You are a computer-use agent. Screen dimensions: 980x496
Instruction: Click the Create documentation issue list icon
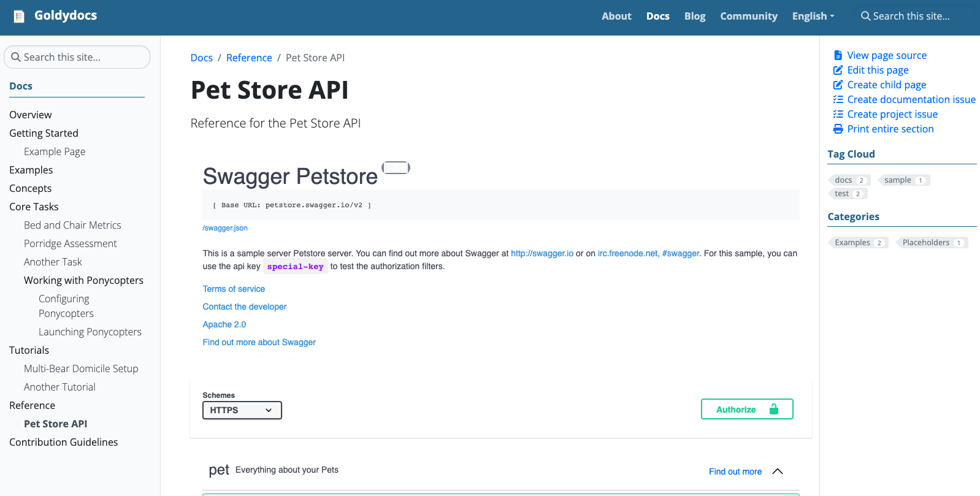[x=838, y=99]
